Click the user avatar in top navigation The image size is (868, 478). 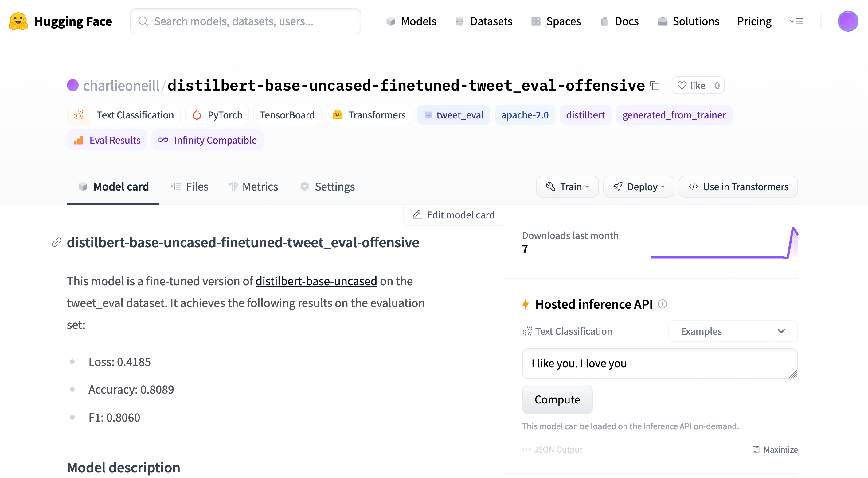coord(847,21)
